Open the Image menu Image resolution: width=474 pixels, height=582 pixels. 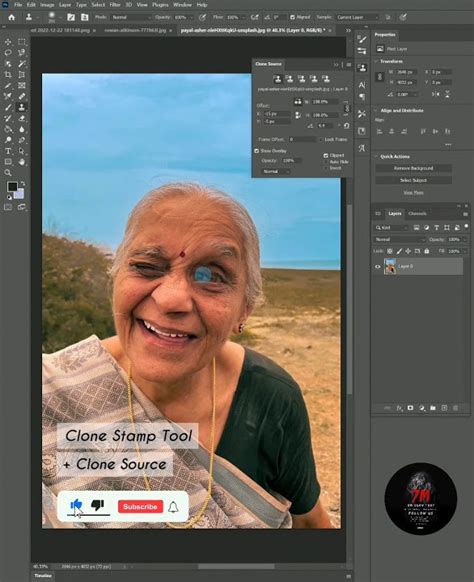coord(47,5)
